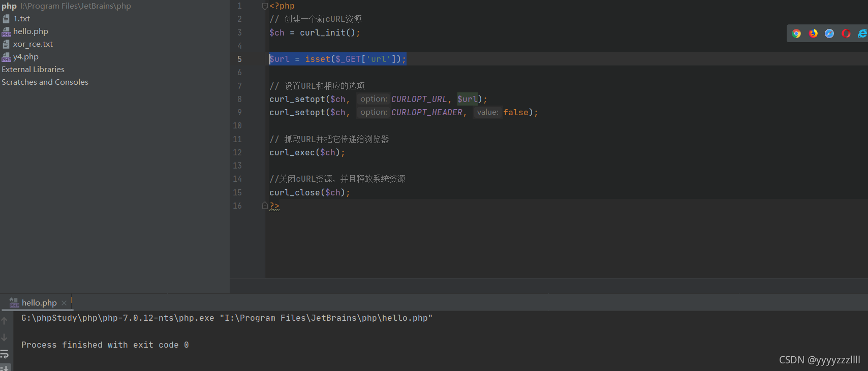
Task: Click line number 12 in gutter
Action: (x=237, y=153)
